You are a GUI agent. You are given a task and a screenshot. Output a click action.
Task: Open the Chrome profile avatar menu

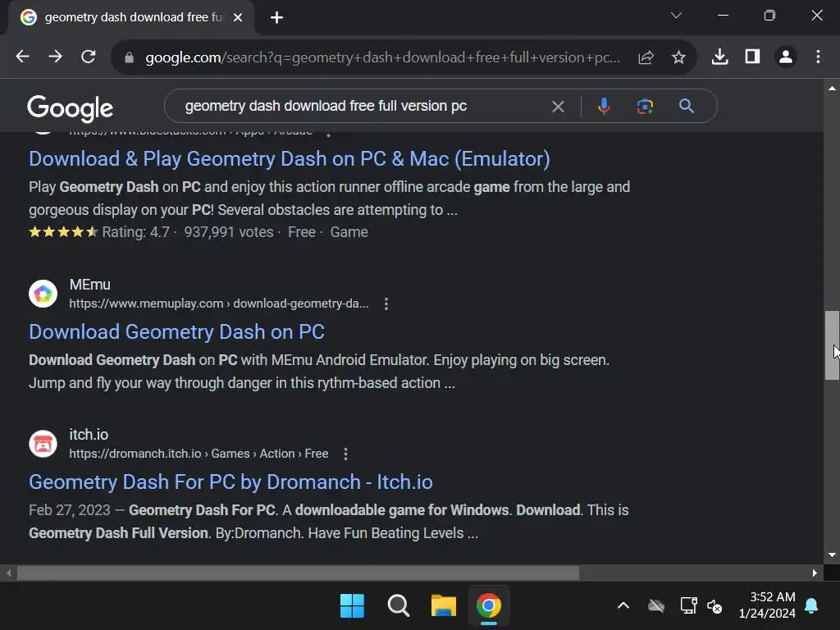point(786,57)
